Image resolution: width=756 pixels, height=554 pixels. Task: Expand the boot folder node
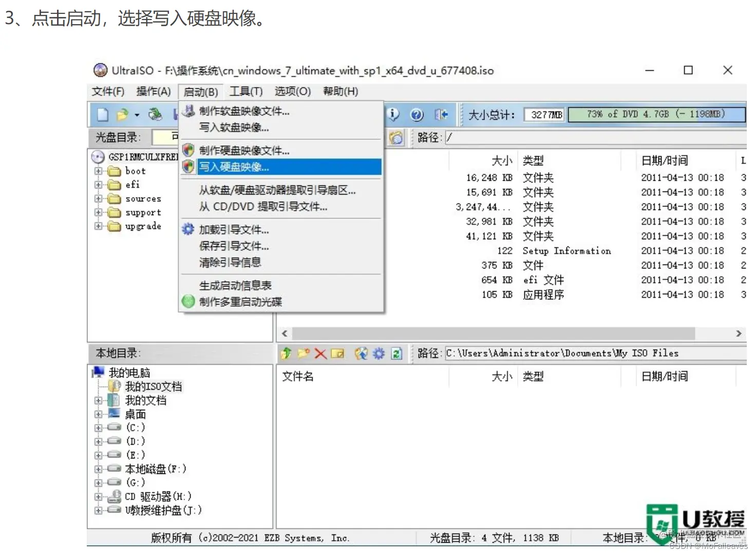coord(98,170)
